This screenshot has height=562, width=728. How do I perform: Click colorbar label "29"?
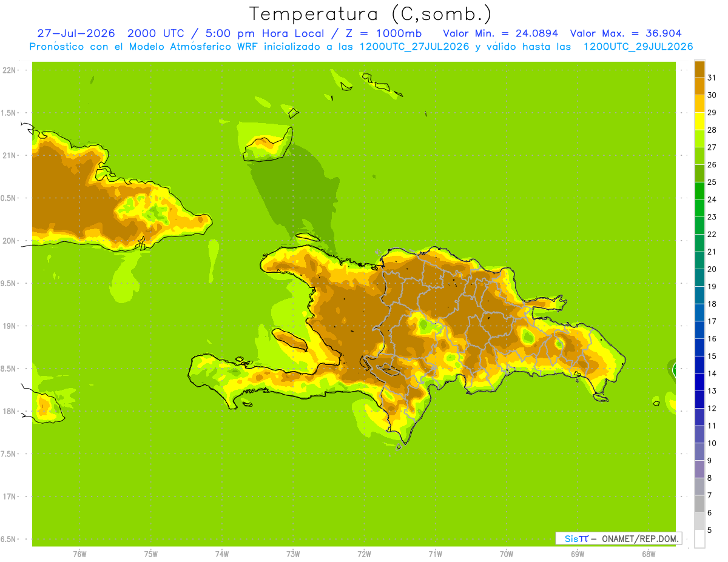(x=712, y=113)
